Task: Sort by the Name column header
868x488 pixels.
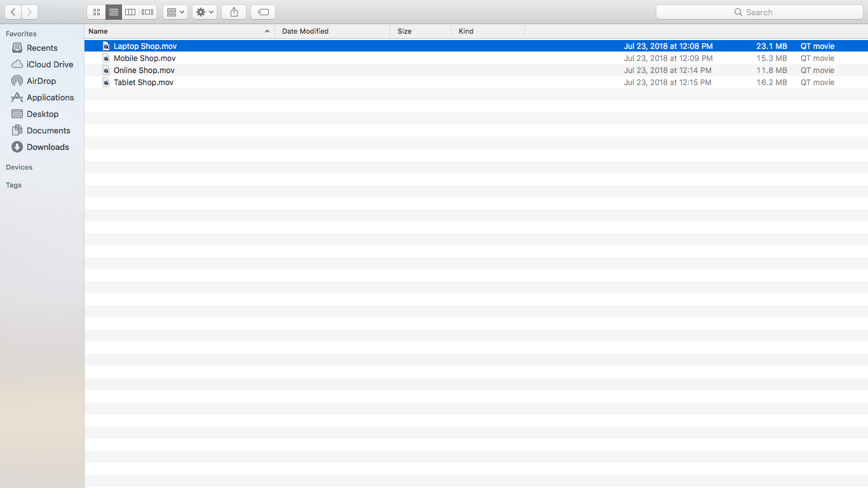Action: click(180, 31)
